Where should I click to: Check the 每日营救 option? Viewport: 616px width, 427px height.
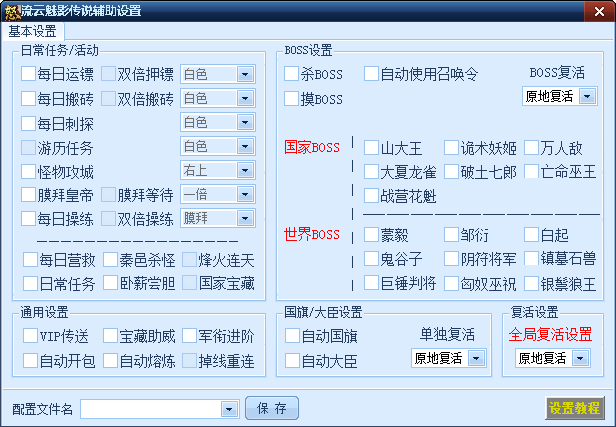coord(29,260)
